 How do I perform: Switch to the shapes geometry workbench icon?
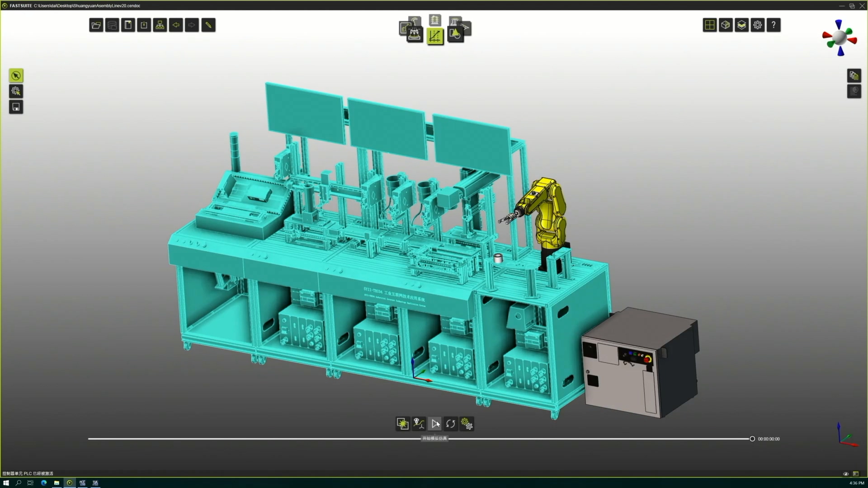[x=455, y=34]
